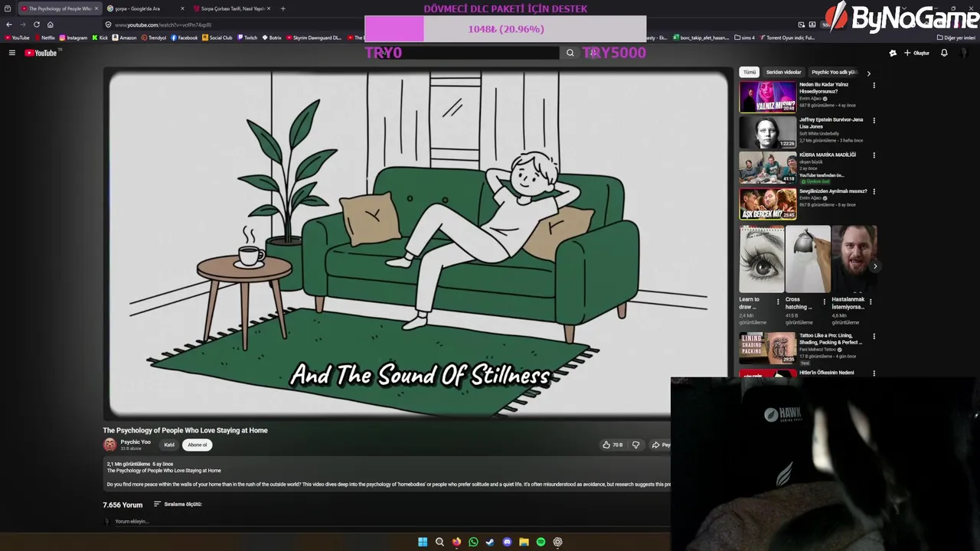Go back with the browser back arrow
The height and width of the screenshot is (551, 980).
click(x=9, y=24)
